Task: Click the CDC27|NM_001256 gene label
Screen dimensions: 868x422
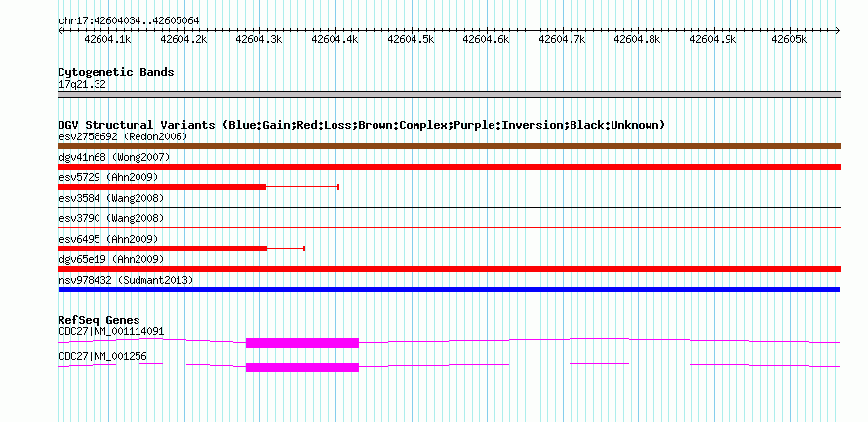Action: click(x=103, y=356)
